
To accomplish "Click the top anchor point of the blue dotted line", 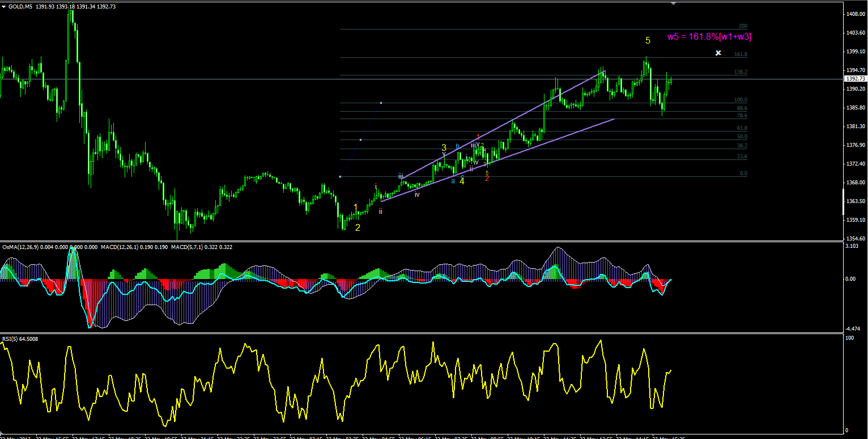I will pyautogui.click(x=381, y=103).
